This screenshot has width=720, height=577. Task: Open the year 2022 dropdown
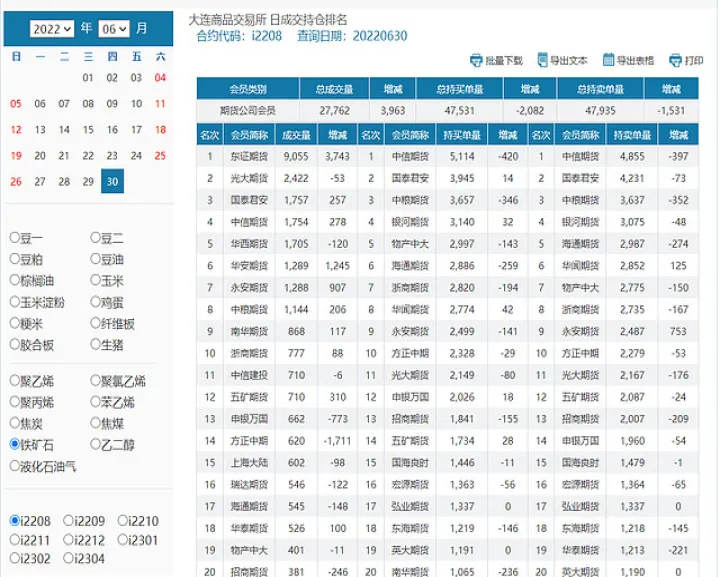(52, 29)
